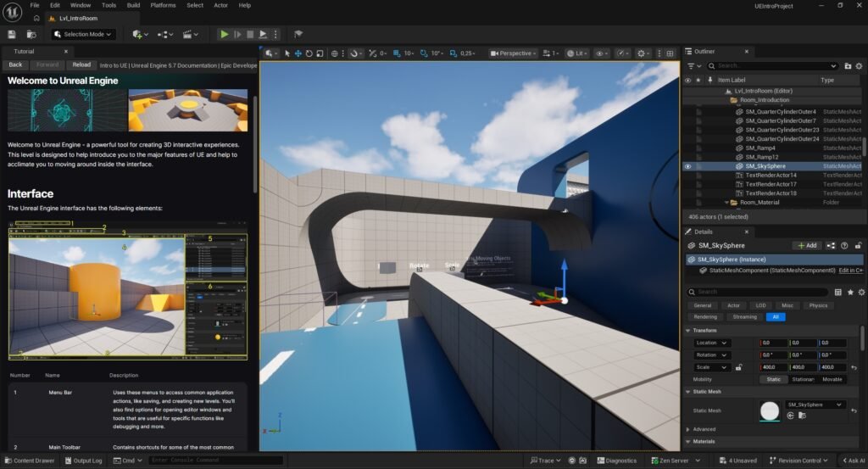This screenshot has width=868, height=469.
Task: Open the Quick Add actor menu
Action: (x=140, y=34)
